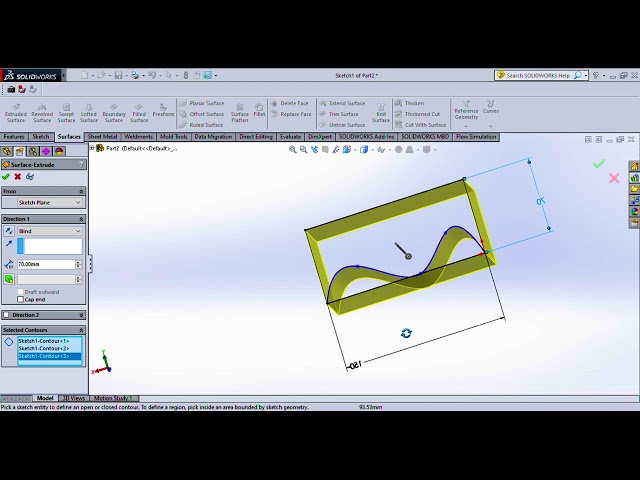This screenshot has height=480, width=640.
Task: Click the Replace Face command
Action: (291, 114)
